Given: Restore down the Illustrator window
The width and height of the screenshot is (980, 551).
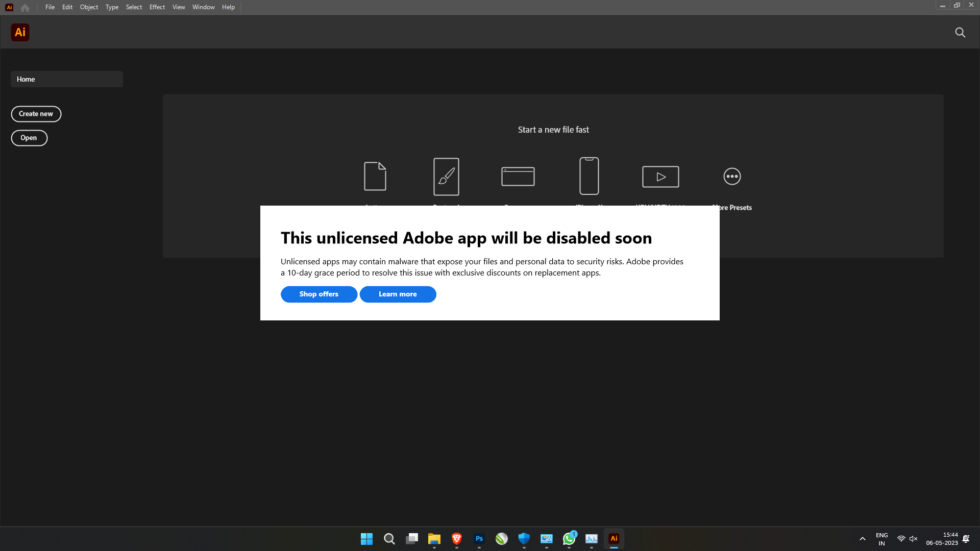Looking at the screenshot, I should click(957, 5).
